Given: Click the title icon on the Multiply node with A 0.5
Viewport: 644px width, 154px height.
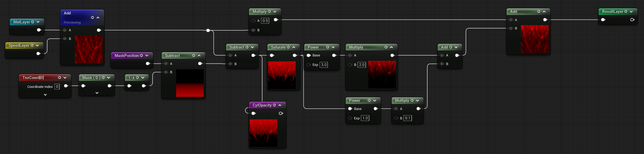Looking at the screenshot, I should (269, 12).
